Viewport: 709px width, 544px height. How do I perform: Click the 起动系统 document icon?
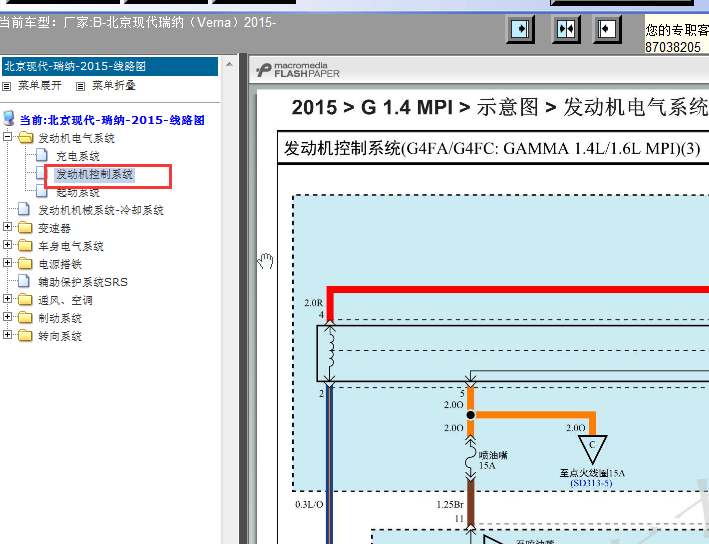click(42, 192)
